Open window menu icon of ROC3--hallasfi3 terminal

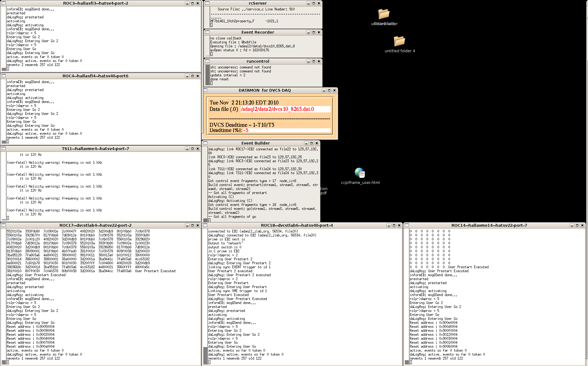[4, 3]
